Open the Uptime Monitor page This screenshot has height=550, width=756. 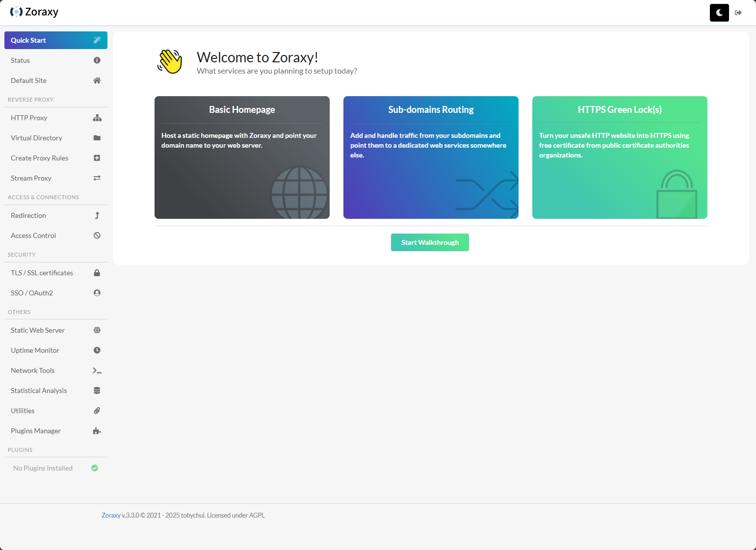point(56,350)
